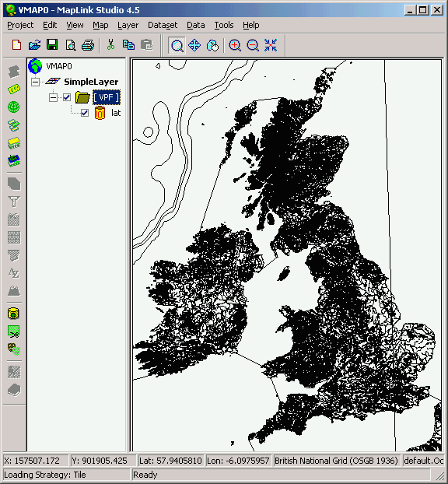Close the MapLink Studio window
Image resolution: width=448 pixels, height=484 pixels.
[437, 10]
